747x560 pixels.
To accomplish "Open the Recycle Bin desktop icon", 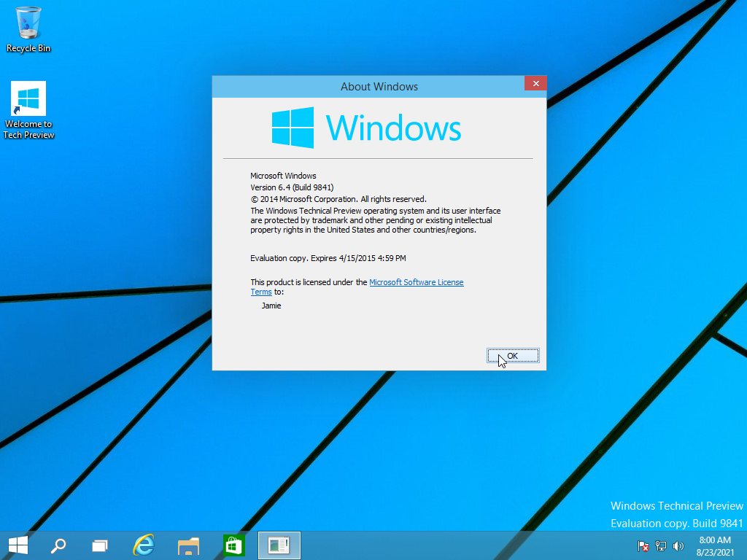I will tap(28, 29).
